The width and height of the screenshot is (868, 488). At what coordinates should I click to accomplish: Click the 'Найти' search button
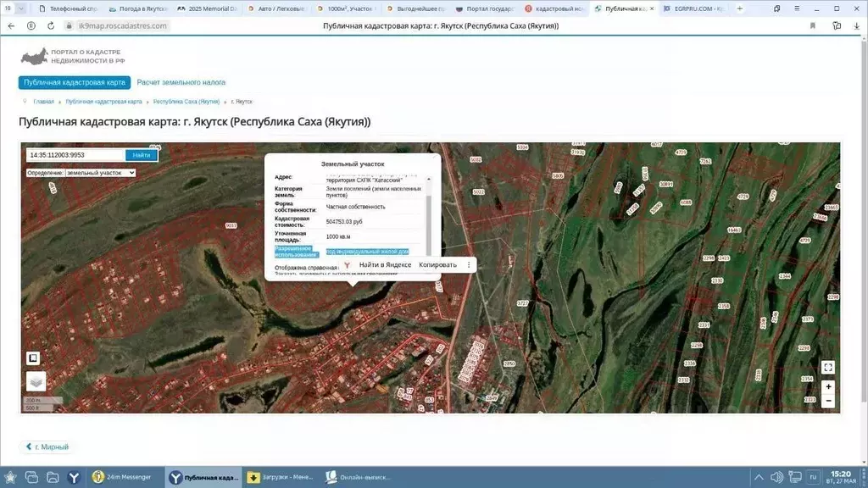[141, 155]
